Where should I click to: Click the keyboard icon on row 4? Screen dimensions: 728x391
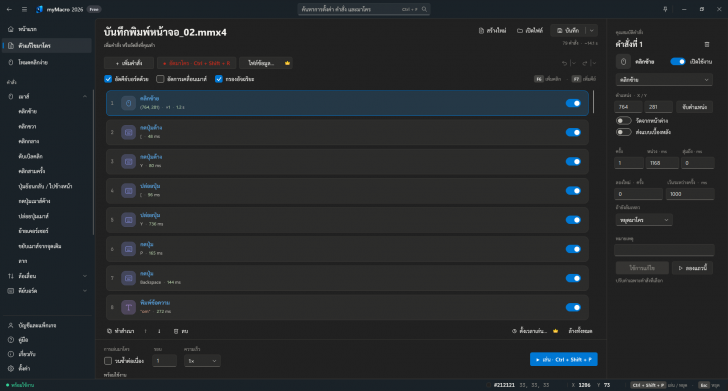(129, 191)
